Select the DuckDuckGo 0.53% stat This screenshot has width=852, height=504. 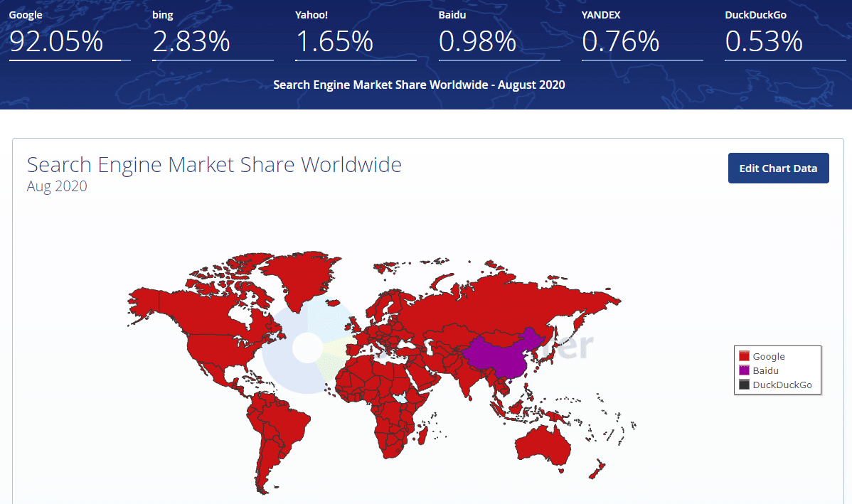(x=785, y=34)
